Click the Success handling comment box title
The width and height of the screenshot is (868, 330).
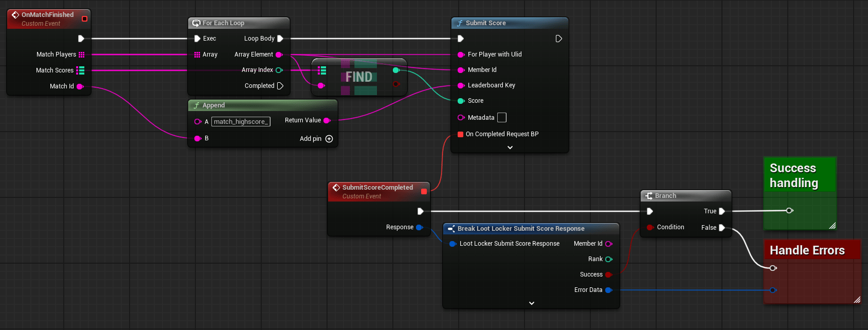(x=793, y=175)
